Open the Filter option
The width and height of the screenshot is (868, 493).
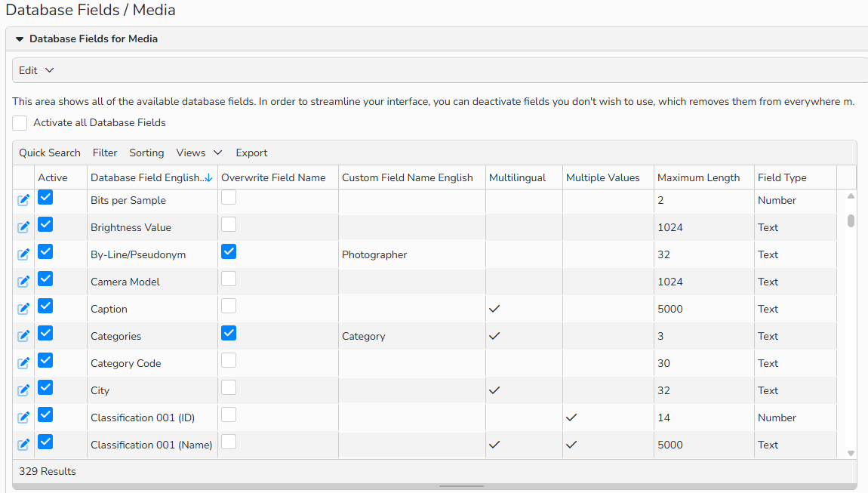pyautogui.click(x=105, y=153)
